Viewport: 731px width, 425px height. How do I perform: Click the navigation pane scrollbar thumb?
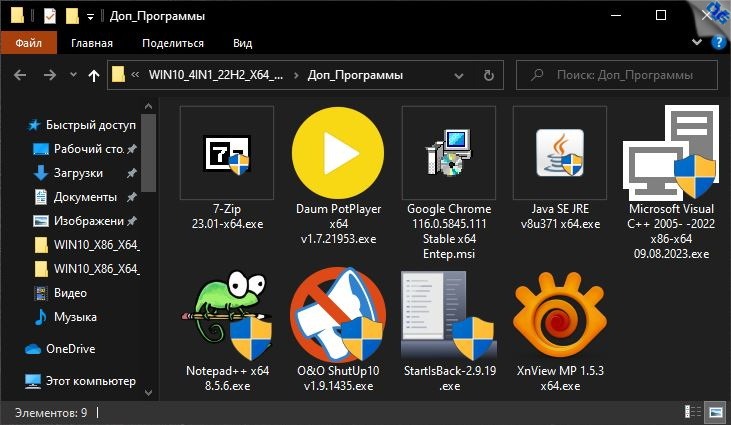(148, 153)
